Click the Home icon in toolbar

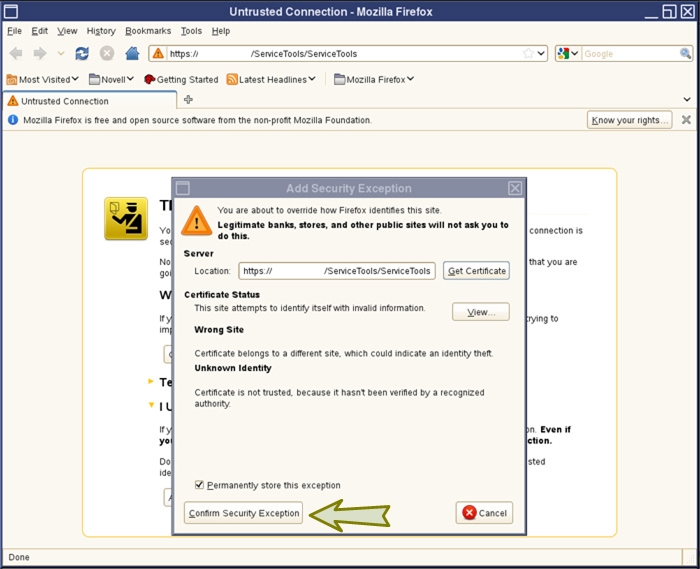(131, 53)
